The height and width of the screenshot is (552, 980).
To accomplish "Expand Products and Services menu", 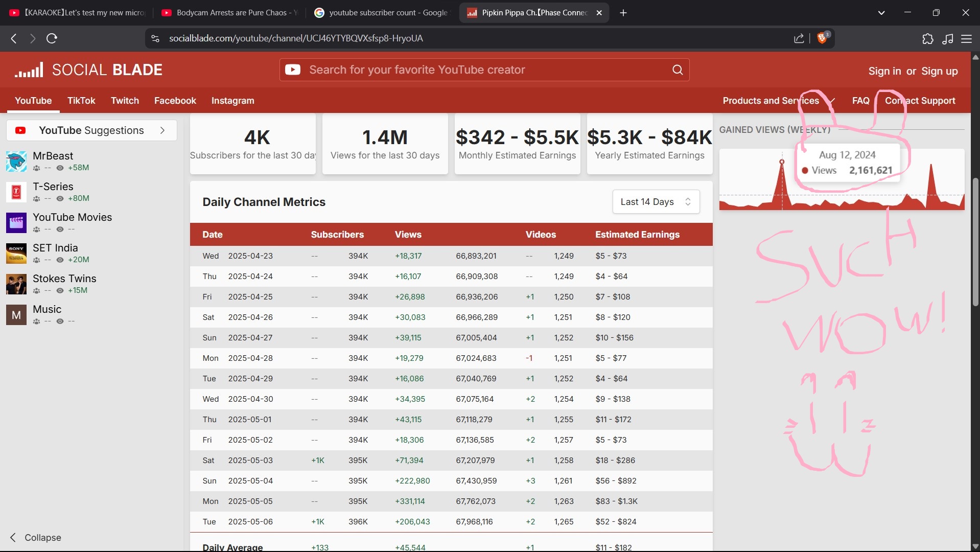I will coord(779,101).
